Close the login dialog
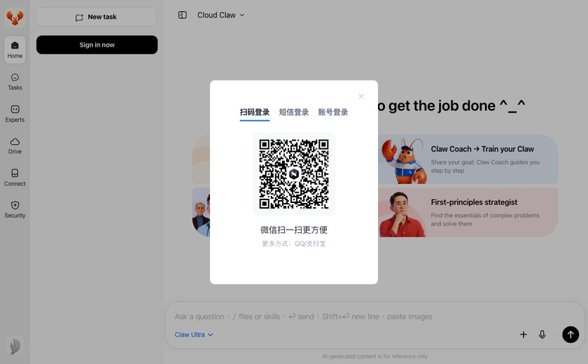This screenshot has width=588, height=364. click(x=360, y=97)
